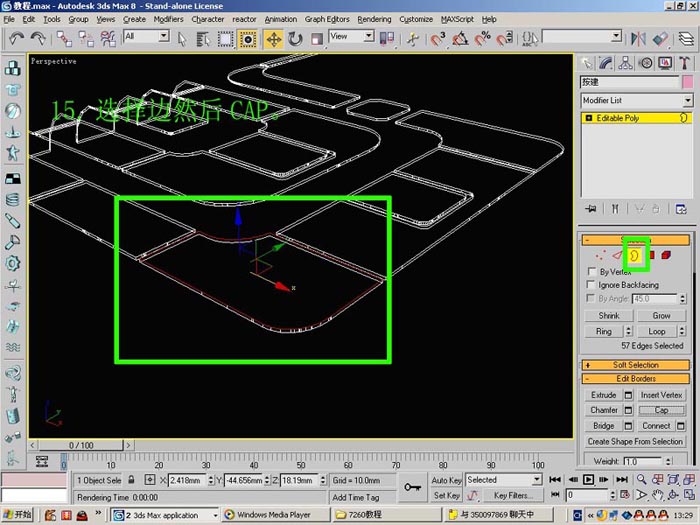Image resolution: width=700 pixels, height=525 pixels.
Task: Expand the Soft Selection rollout
Action: pos(636,365)
